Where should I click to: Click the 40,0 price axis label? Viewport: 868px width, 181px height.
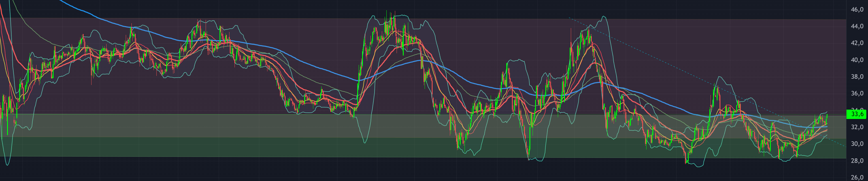[857, 60]
